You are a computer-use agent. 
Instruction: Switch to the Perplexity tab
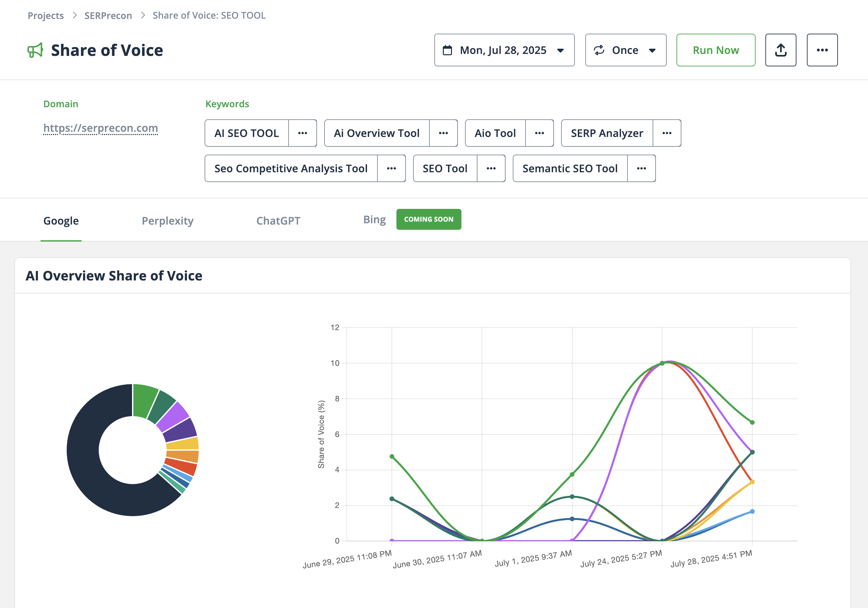167,220
